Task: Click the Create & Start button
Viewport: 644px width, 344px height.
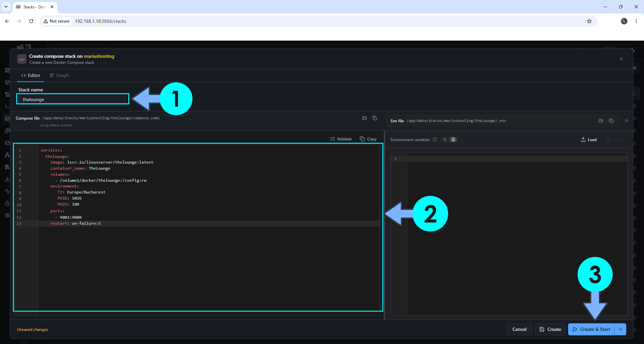Action: [x=591, y=329]
